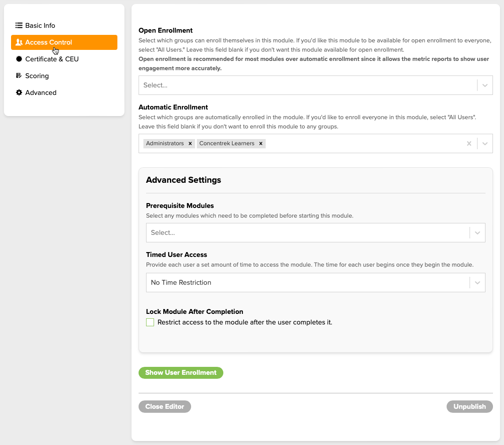Viewport: 504px width, 445px height.
Task: Expand the Automatic Enrollment dropdown chevron
Action: (x=484, y=143)
